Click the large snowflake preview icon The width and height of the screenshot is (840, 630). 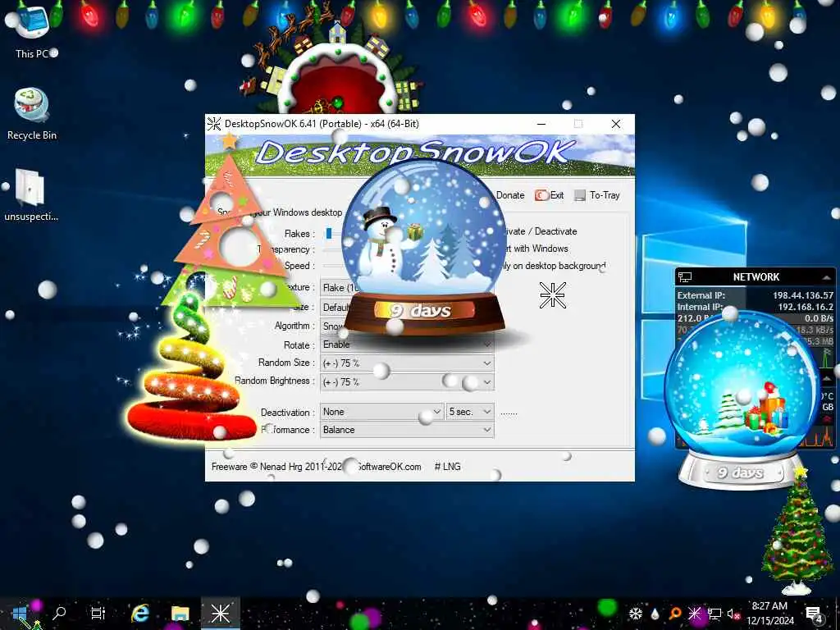pos(552,295)
